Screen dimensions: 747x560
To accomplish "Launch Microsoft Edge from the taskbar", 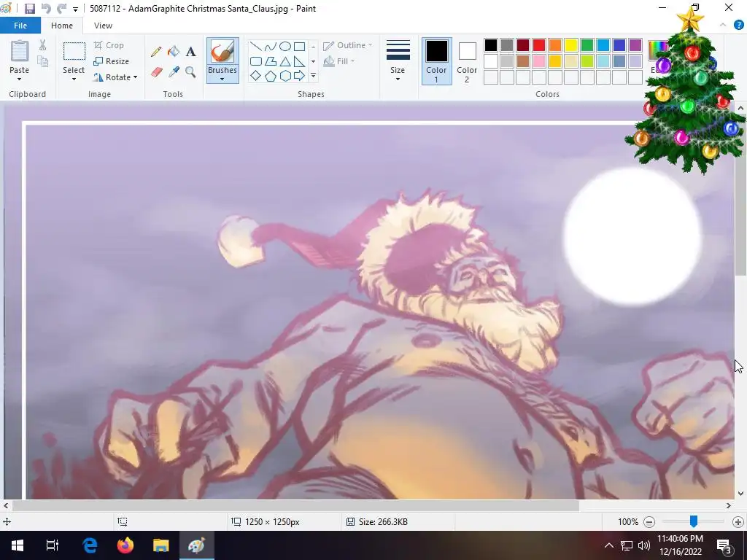I will pos(90,545).
